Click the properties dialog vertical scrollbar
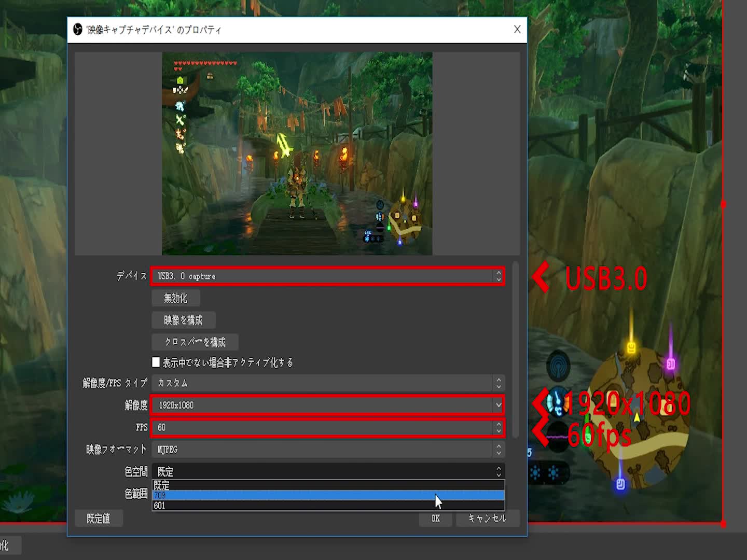This screenshot has width=747, height=560. click(x=516, y=350)
